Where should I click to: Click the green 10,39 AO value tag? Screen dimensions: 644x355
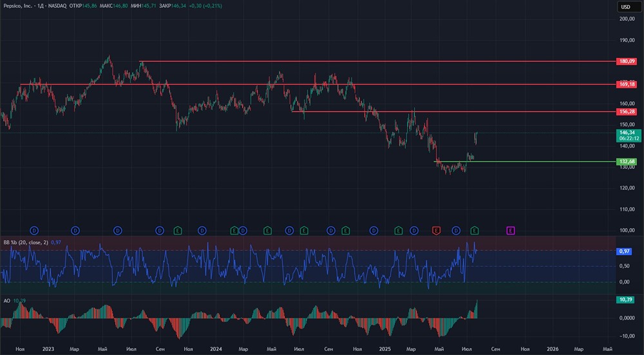tap(625, 300)
